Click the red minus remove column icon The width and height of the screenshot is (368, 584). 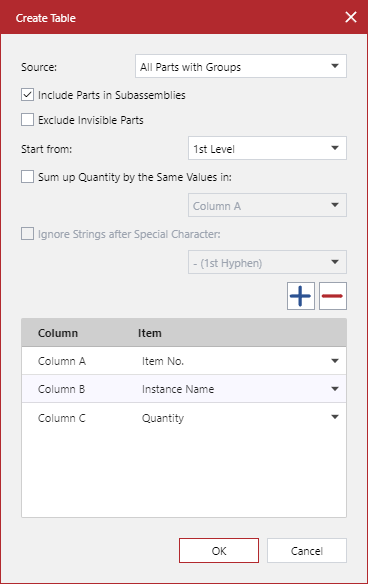tap(333, 296)
